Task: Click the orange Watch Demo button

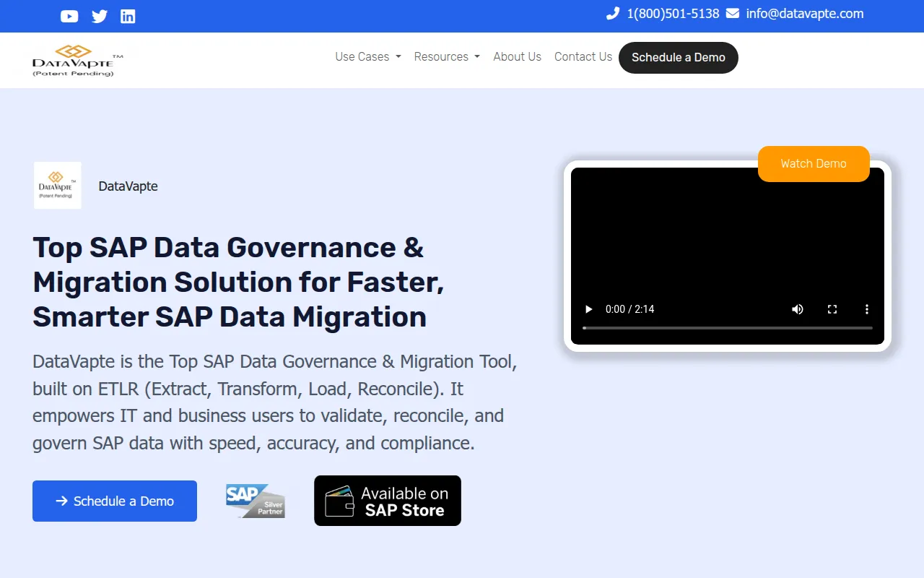Action: coord(814,164)
